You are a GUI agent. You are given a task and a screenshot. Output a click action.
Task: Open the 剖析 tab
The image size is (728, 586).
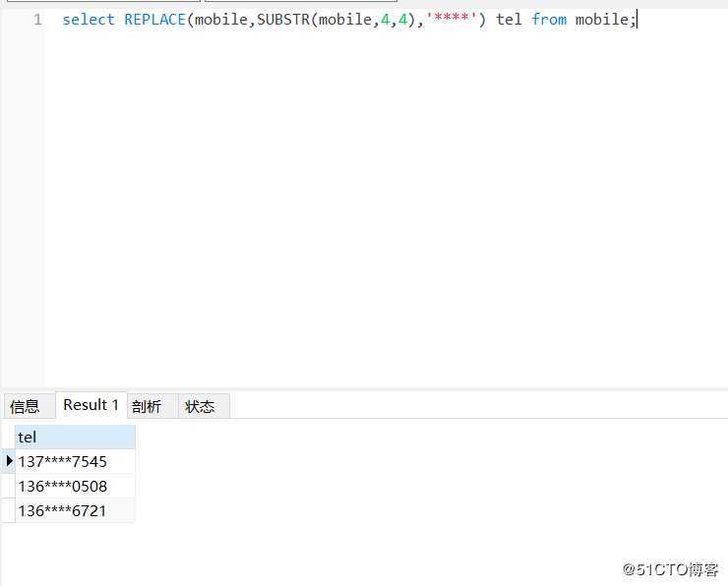pos(152,406)
